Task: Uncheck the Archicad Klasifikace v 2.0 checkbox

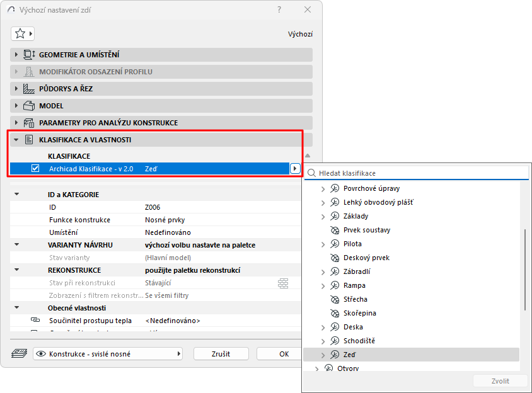Action: coord(35,169)
